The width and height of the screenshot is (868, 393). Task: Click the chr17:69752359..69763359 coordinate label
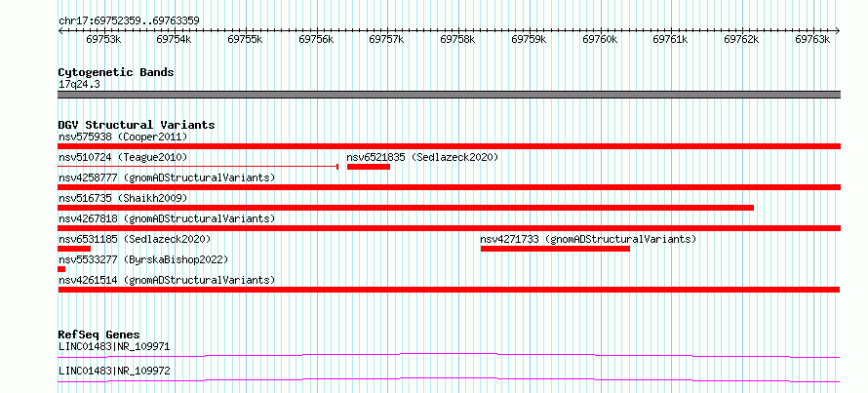129,21
